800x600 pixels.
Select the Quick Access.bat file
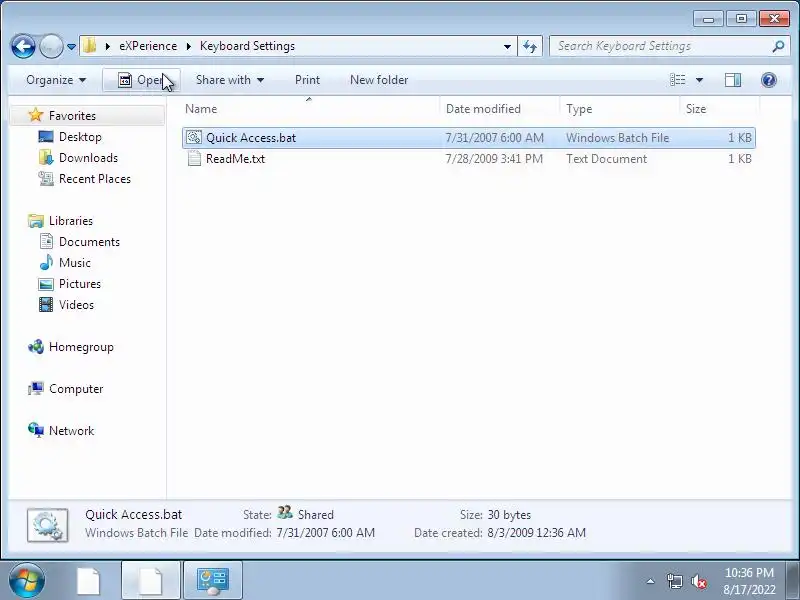(x=468, y=138)
